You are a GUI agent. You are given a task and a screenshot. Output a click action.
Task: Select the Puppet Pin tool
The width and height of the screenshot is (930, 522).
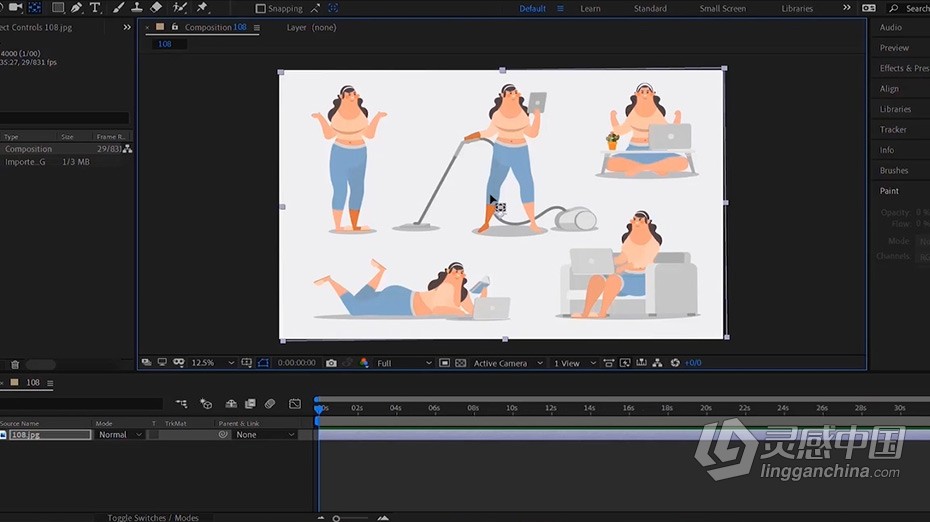tap(202, 8)
